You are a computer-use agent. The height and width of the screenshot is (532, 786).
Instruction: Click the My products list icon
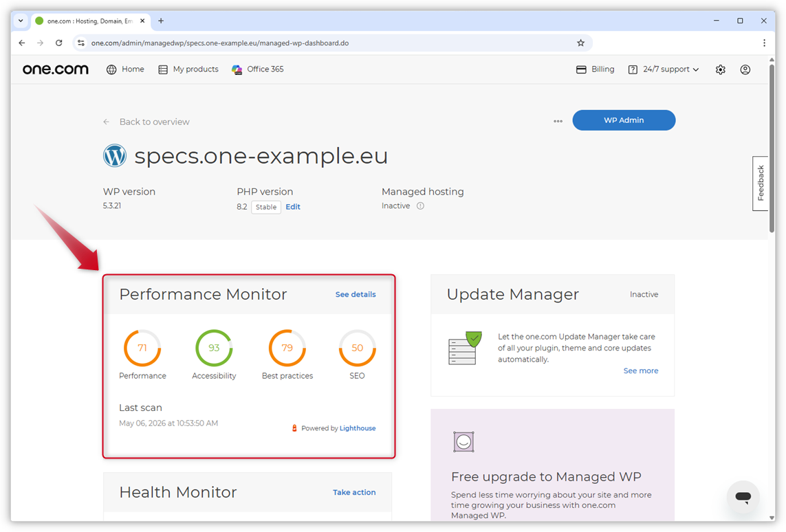163,69
